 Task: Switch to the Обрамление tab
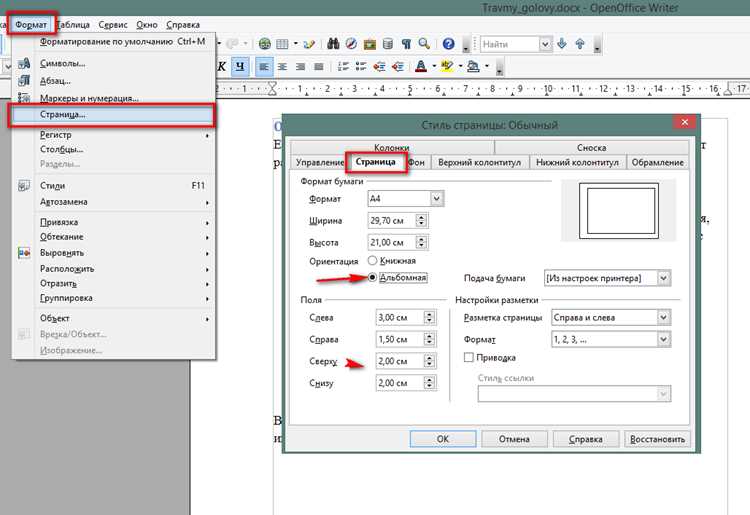click(x=657, y=162)
